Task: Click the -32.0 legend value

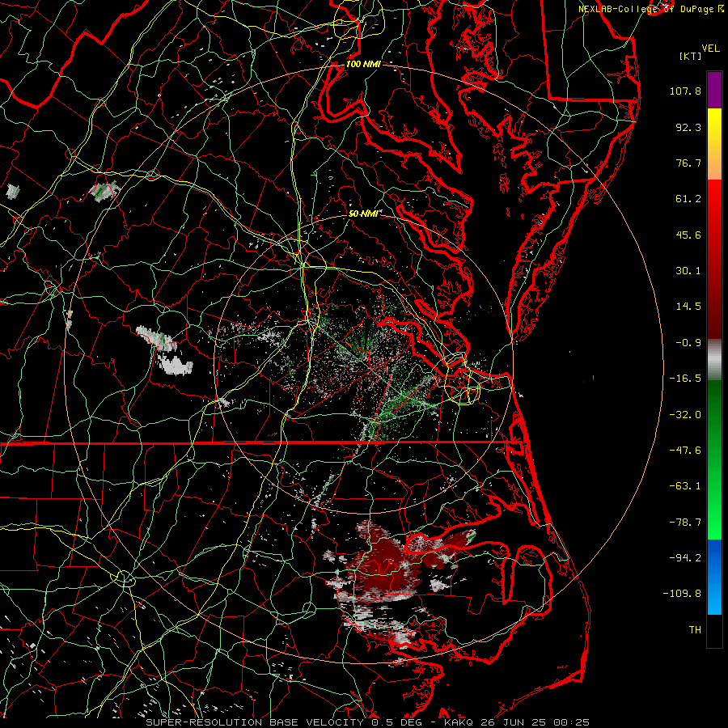Action: 685,415
